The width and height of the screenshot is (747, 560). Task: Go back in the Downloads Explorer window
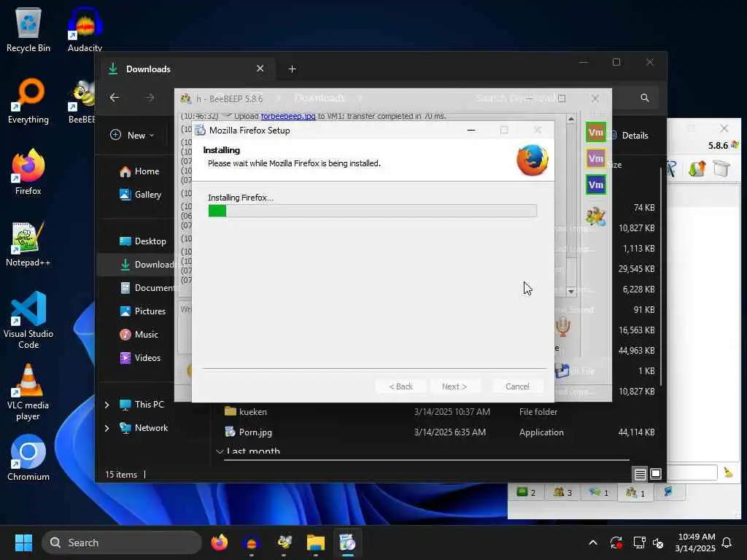coord(115,98)
